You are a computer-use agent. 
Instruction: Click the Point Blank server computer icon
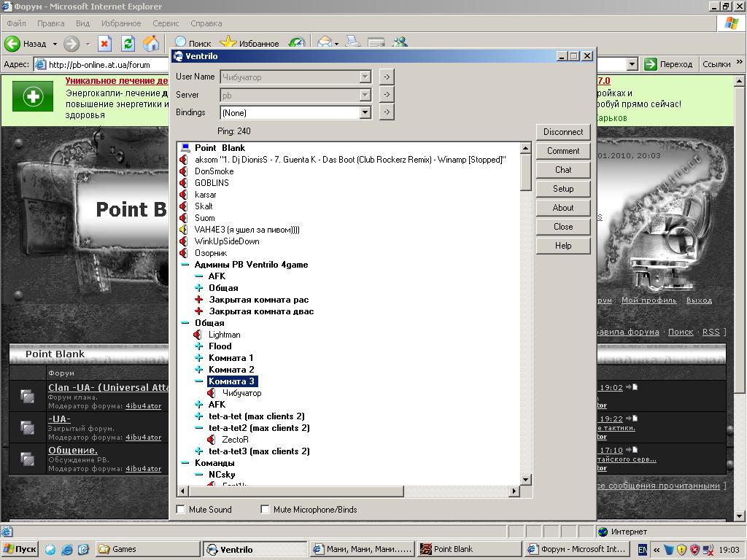(x=185, y=148)
